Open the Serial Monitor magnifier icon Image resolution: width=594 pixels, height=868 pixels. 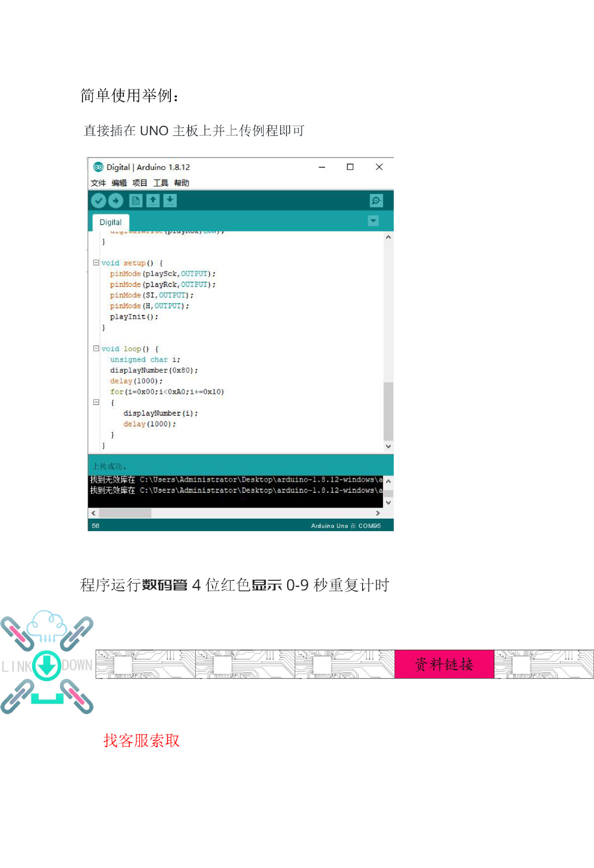point(376,200)
